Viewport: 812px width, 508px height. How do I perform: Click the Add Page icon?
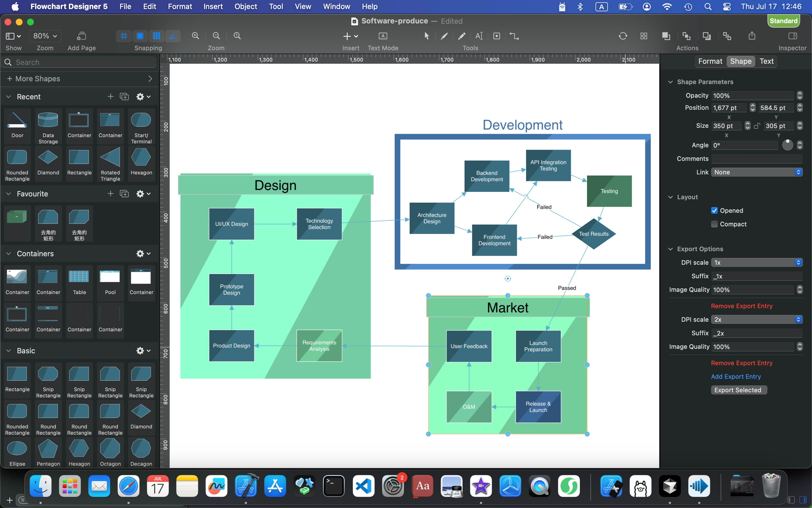click(81, 36)
